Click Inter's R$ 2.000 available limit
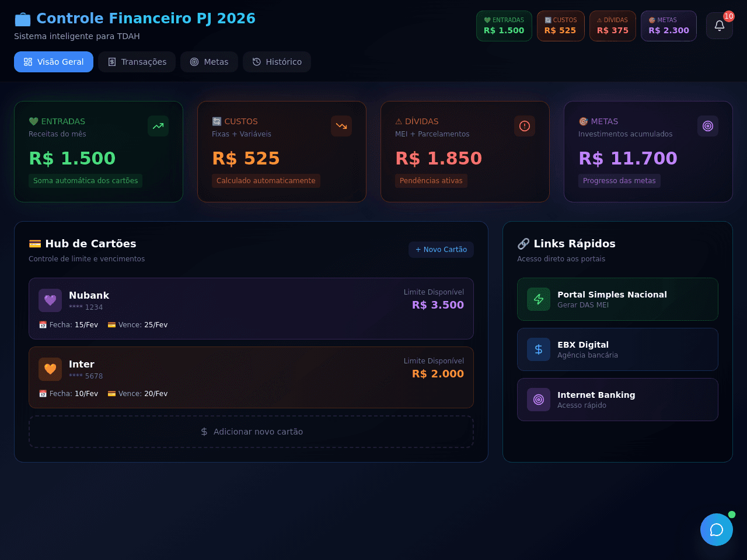Viewport: 747px width, 560px height. 438,374
